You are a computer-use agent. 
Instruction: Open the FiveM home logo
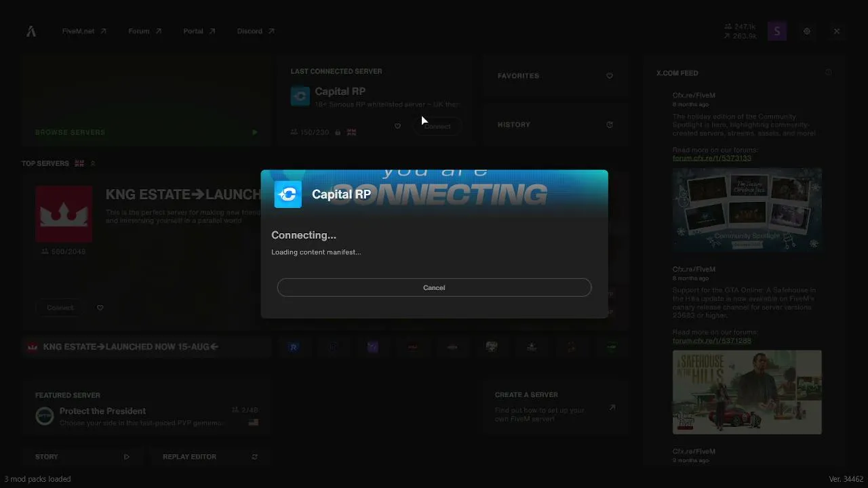(31, 31)
